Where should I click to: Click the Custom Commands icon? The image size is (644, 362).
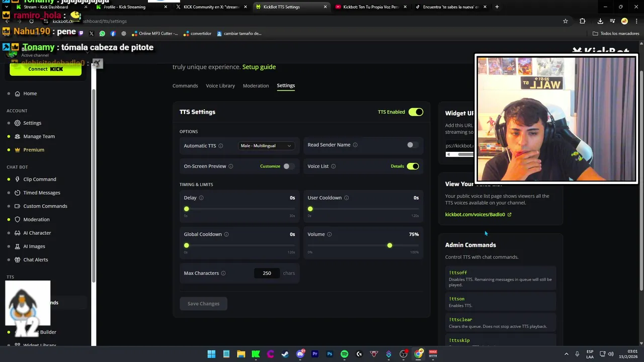[x=18, y=206]
